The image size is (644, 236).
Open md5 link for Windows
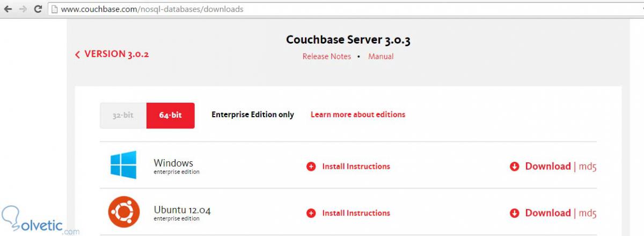[588, 167]
